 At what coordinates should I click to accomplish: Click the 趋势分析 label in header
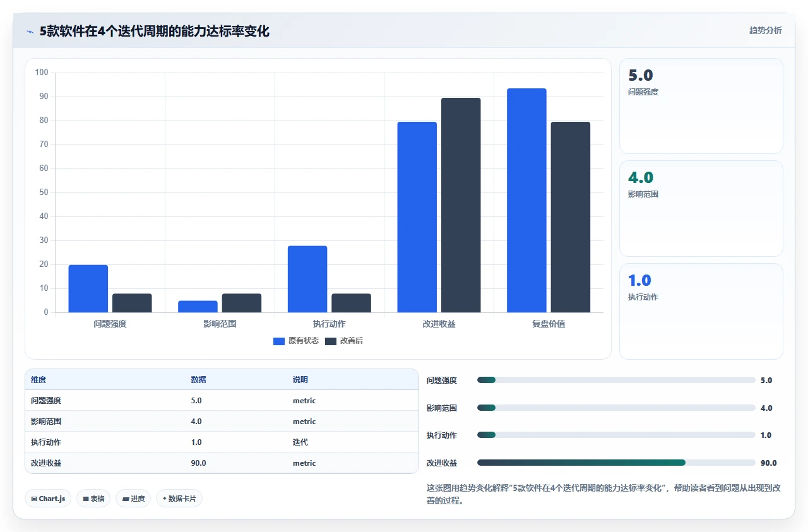[x=765, y=30]
